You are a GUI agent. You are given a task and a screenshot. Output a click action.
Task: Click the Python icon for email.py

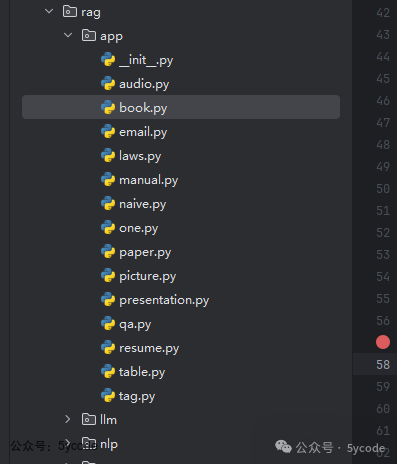pos(108,132)
